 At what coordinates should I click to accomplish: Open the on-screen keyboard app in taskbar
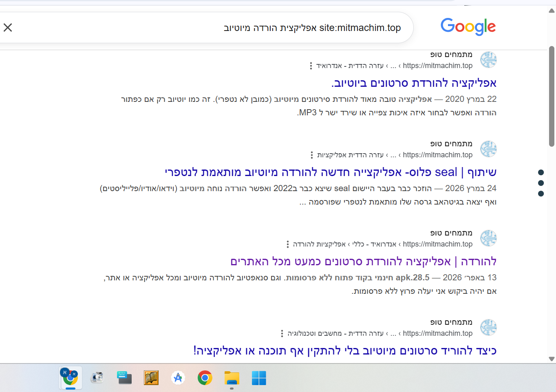click(x=124, y=378)
